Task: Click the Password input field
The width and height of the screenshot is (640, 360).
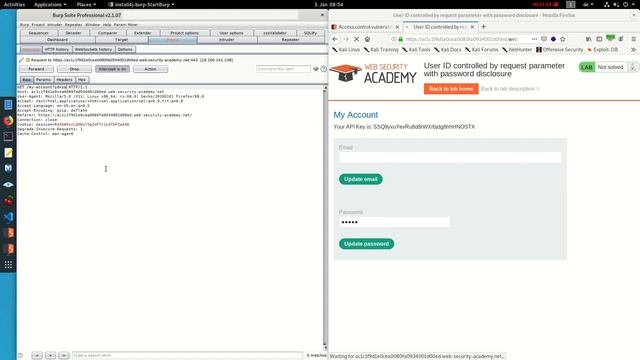Action: coord(394,222)
